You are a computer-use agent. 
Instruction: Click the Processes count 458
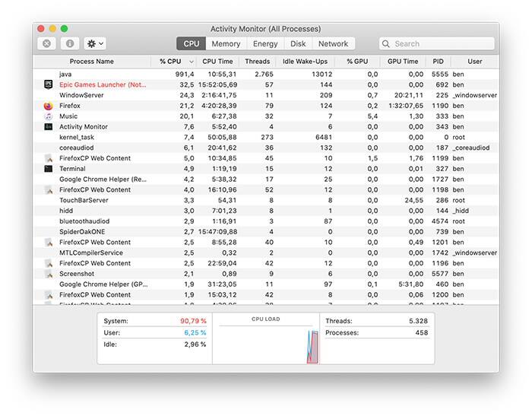point(421,332)
